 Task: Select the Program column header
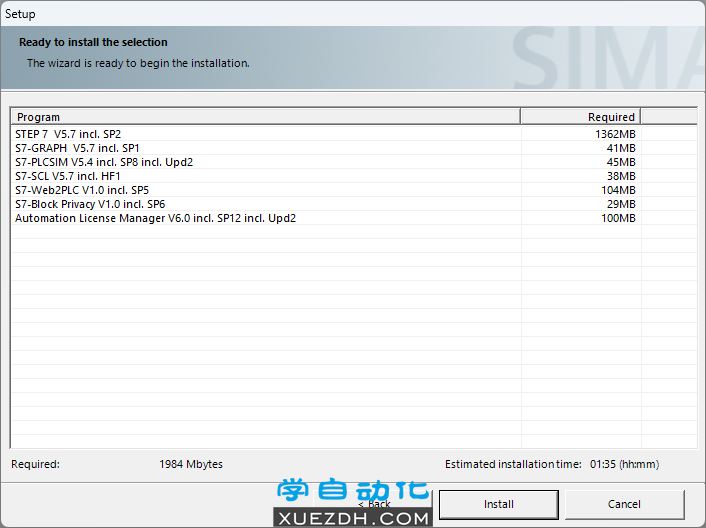pos(265,117)
